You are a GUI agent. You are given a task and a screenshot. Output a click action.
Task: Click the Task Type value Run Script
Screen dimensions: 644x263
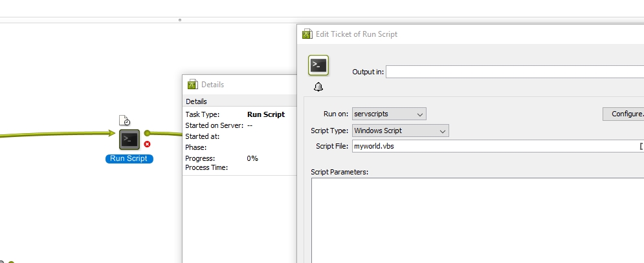[x=265, y=114]
